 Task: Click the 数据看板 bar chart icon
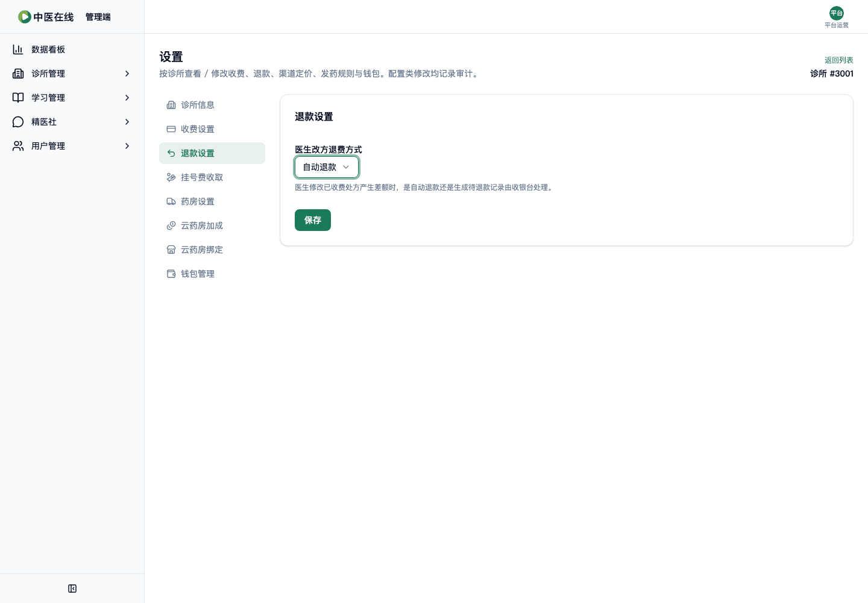[18, 49]
